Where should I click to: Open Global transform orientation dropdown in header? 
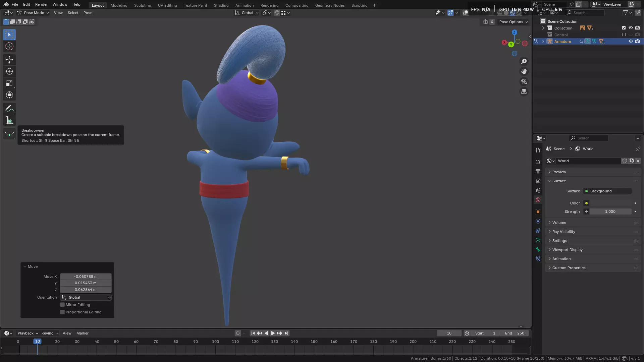click(x=247, y=13)
